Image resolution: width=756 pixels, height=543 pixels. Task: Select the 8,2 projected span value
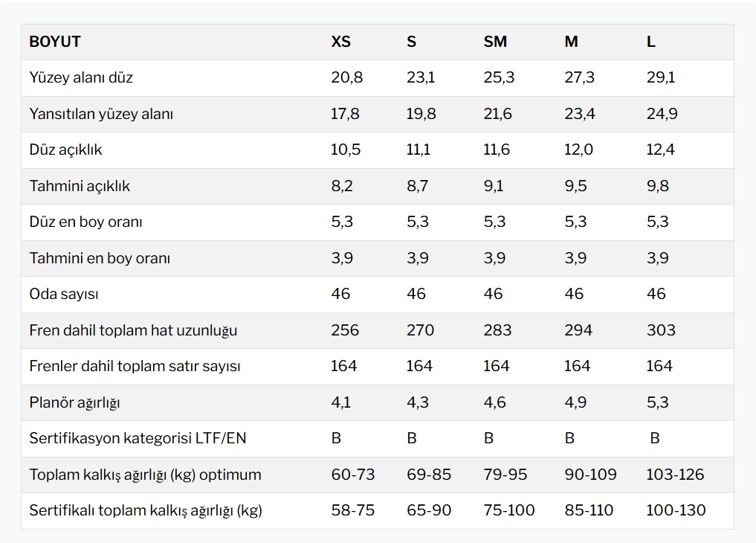(342, 186)
